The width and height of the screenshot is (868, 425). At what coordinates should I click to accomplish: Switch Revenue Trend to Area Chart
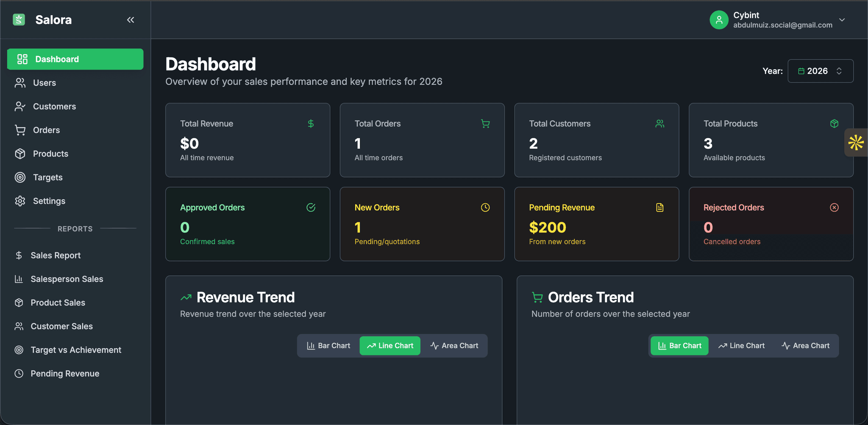[454, 346]
